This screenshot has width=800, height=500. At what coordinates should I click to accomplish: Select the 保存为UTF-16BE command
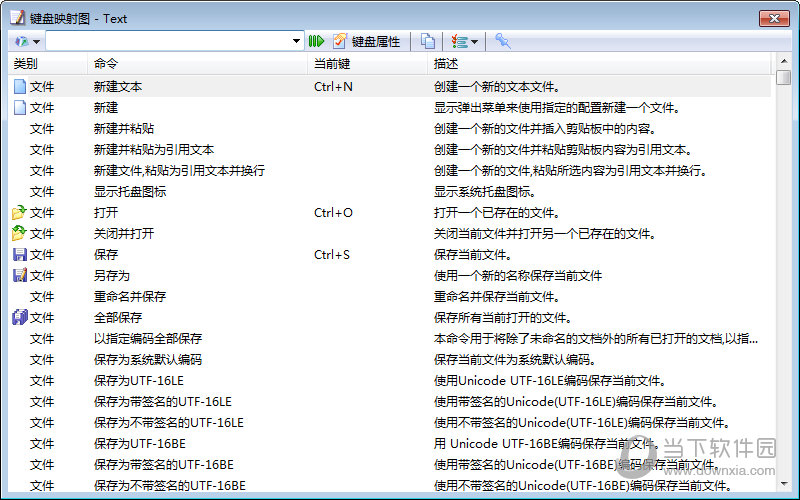point(140,443)
